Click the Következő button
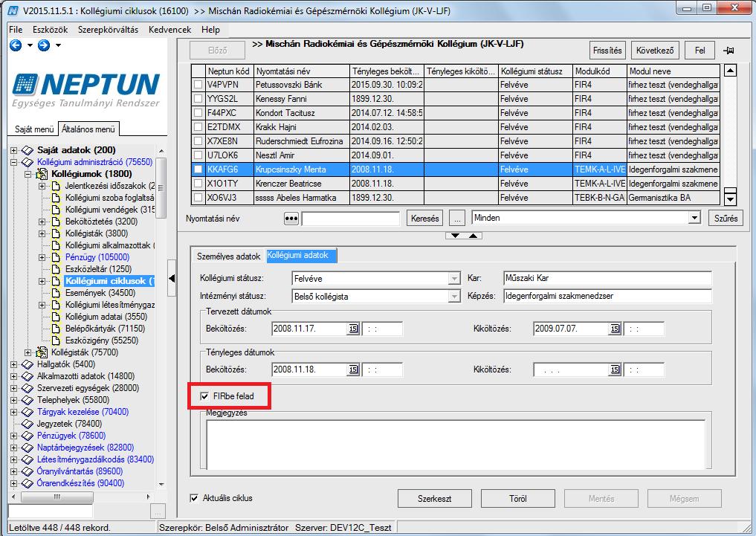 (x=655, y=50)
